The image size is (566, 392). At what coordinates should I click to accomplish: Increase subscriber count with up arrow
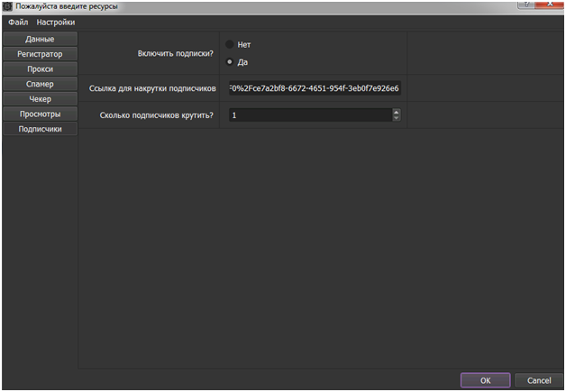tap(396, 112)
